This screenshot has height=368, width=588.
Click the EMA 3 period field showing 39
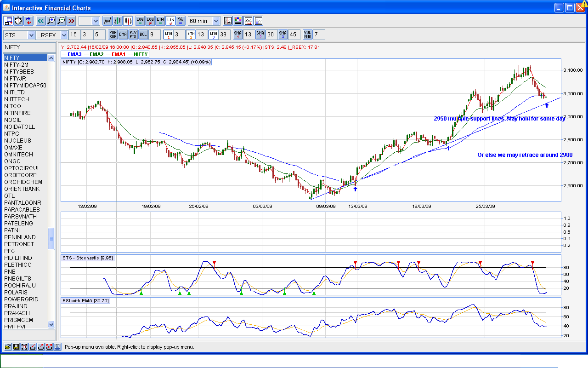(224, 35)
